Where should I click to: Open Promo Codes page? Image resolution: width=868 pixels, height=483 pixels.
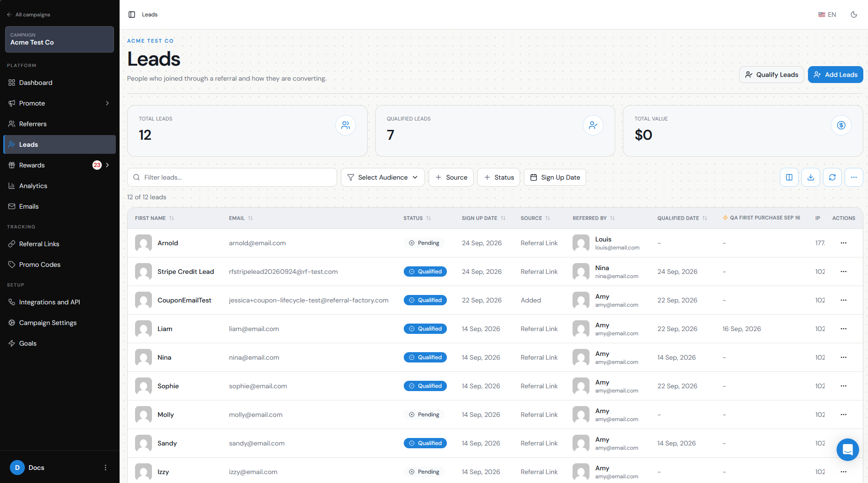pos(60,264)
